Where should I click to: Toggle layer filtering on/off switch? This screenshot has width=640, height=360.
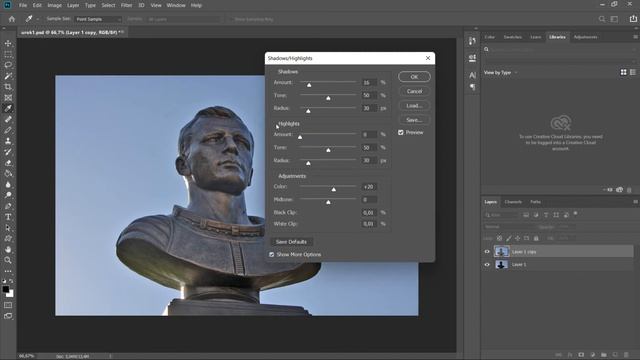tap(576, 213)
